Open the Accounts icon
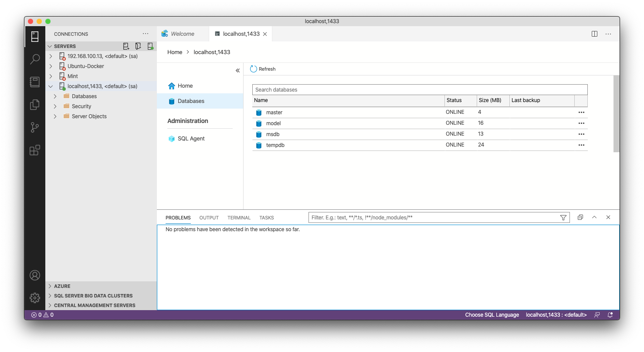Image resolution: width=644 pixels, height=352 pixels. (x=35, y=275)
